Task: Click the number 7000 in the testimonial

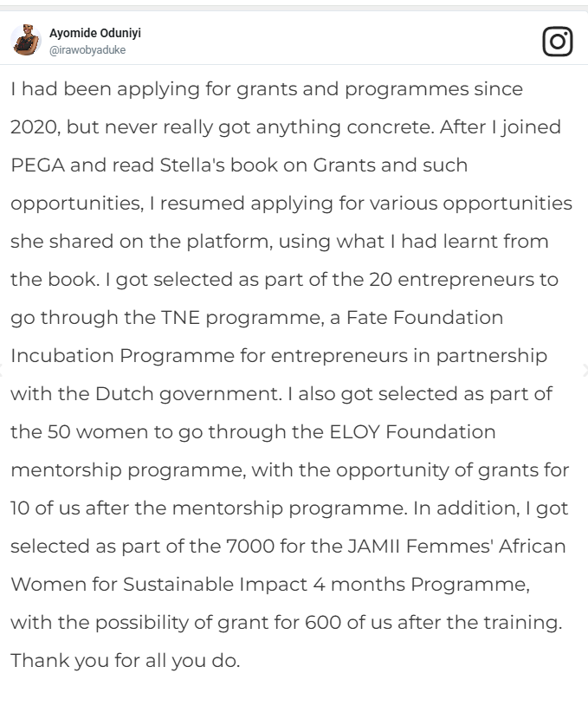Action: (x=250, y=546)
